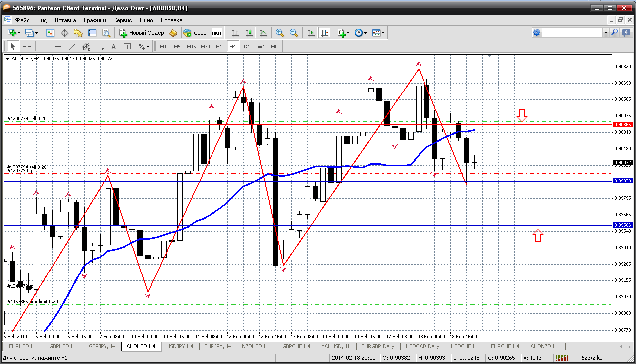
Task: Select the Text 'A' tool
Action: point(114,46)
